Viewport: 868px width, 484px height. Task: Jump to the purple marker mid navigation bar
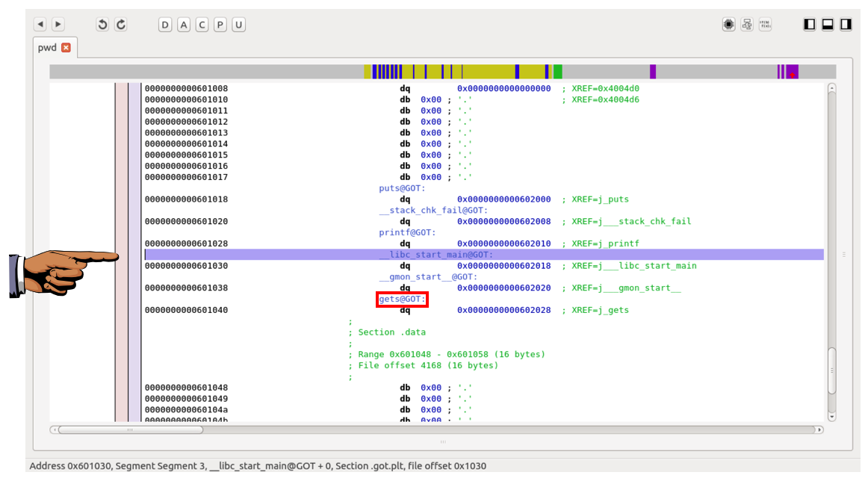click(653, 72)
